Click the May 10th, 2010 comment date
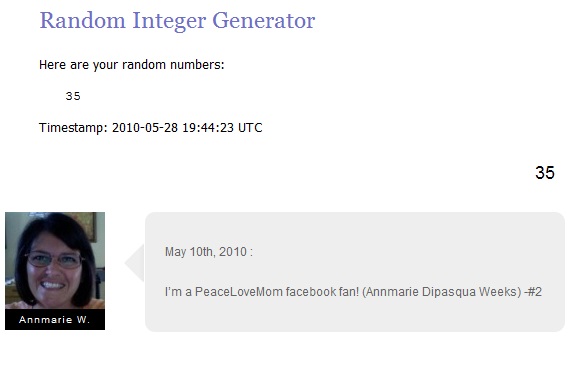582x366 pixels. [x=206, y=252]
